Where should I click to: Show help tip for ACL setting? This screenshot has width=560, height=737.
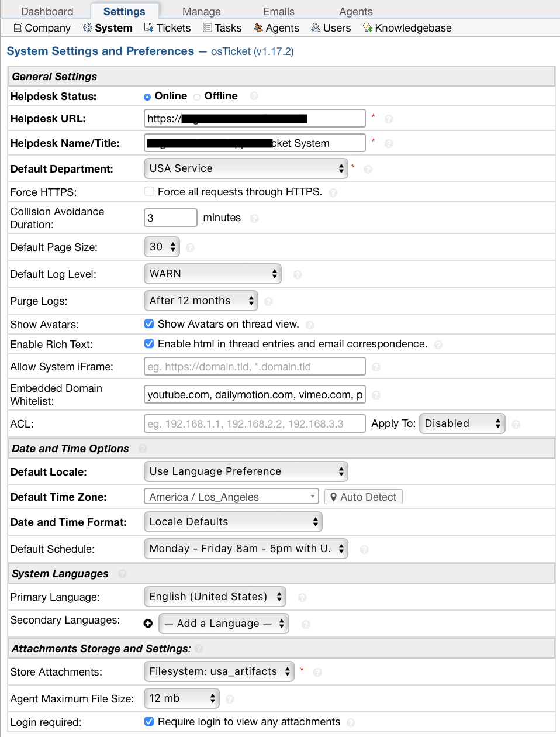(x=516, y=425)
